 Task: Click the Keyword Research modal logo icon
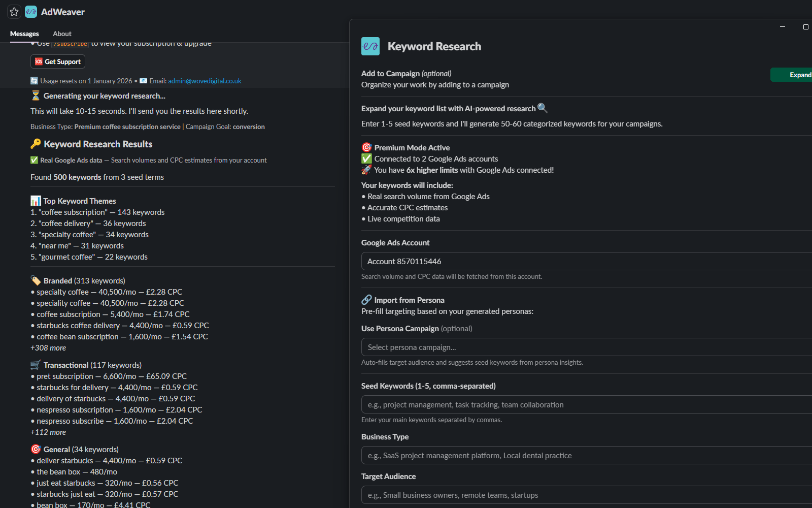point(370,46)
